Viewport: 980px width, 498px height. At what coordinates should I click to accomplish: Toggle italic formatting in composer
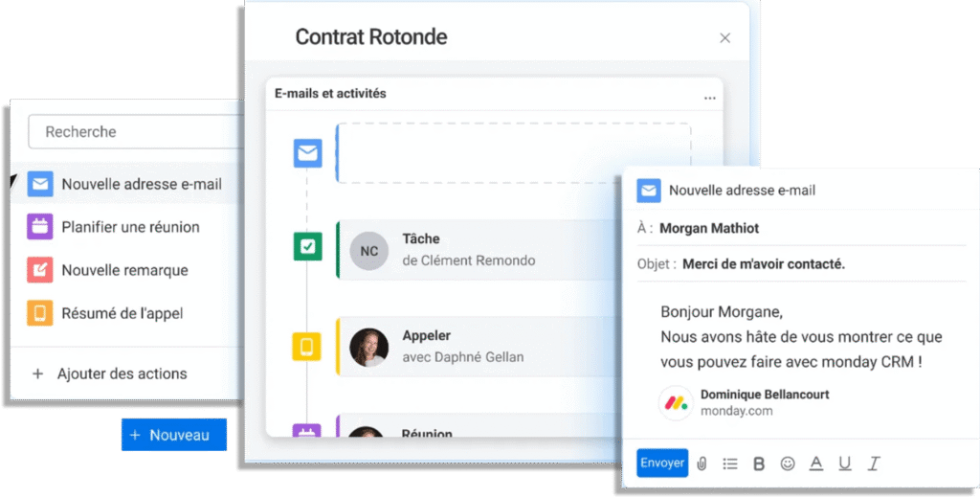click(874, 464)
